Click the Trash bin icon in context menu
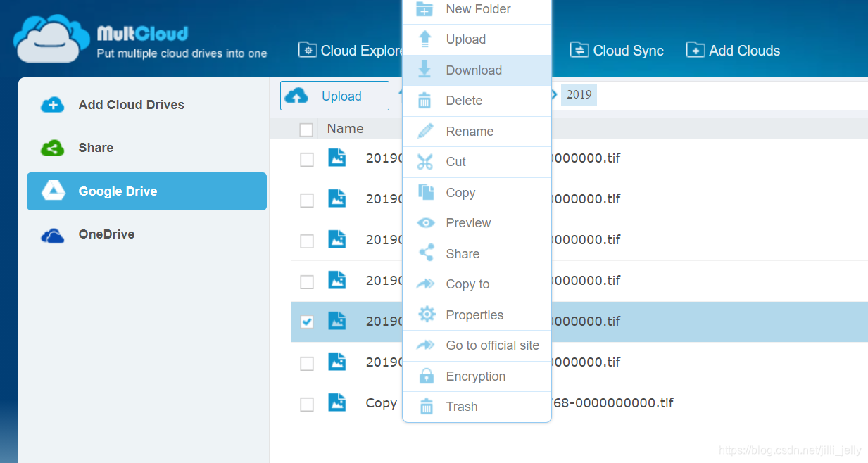The height and width of the screenshot is (463, 868). click(426, 407)
